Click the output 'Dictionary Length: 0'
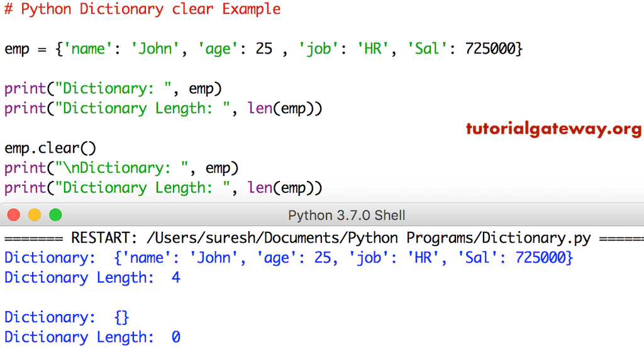This screenshot has height=348, width=644. [92, 337]
